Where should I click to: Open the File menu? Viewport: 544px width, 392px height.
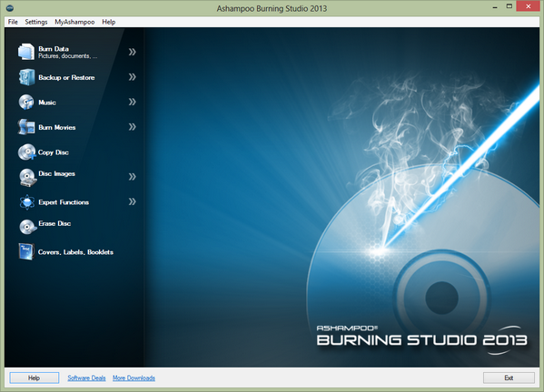point(13,22)
